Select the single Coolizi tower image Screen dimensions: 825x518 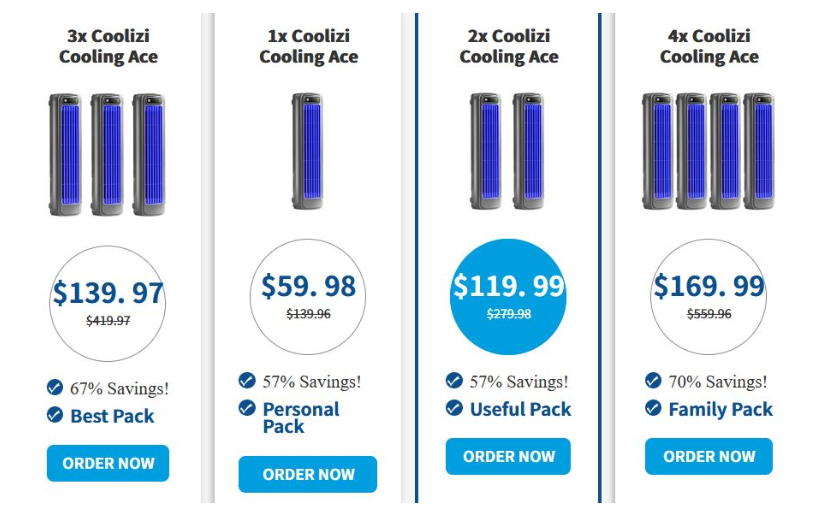click(308, 151)
